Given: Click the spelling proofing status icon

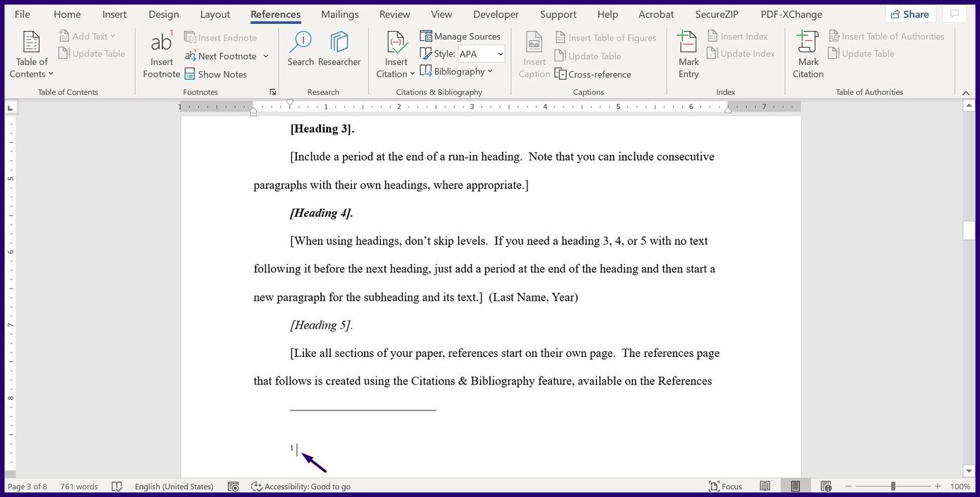Looking at the screenshot, I should pos(117,486).
